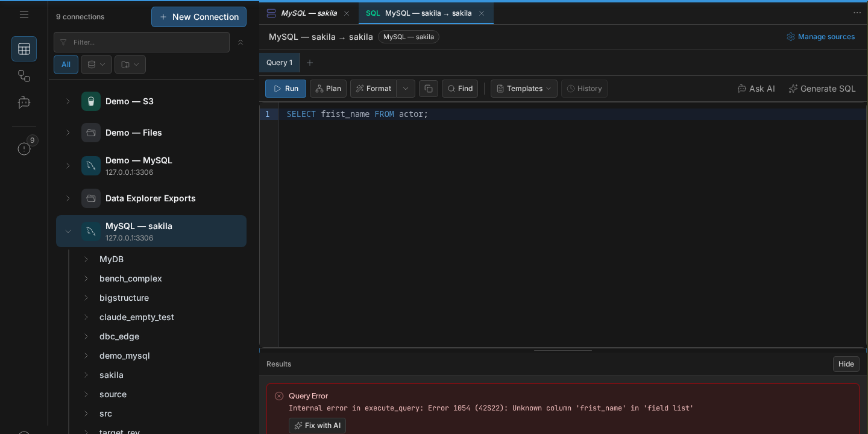This screenshot has width=868, height=434.
Task: Click Fix with AI button
Action: [317, 426]
